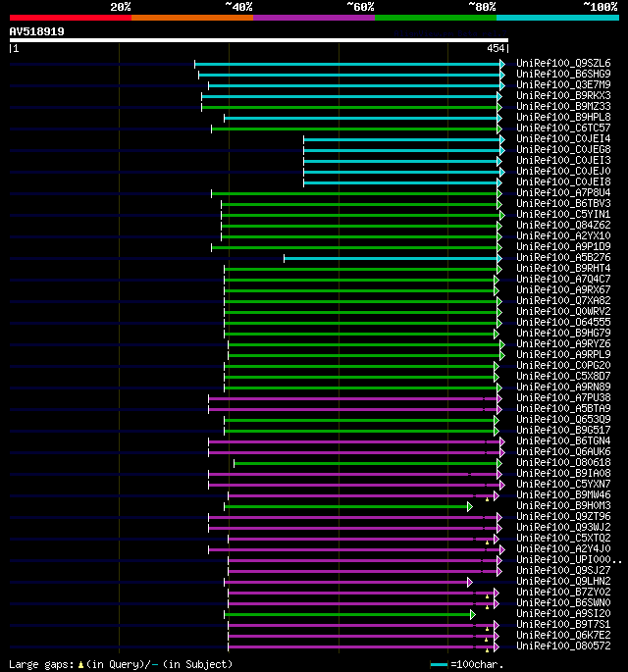Click the UniRef100_Q9SZL6 hit label
This screenshot has width=628, height=672.
click(563, 64)
